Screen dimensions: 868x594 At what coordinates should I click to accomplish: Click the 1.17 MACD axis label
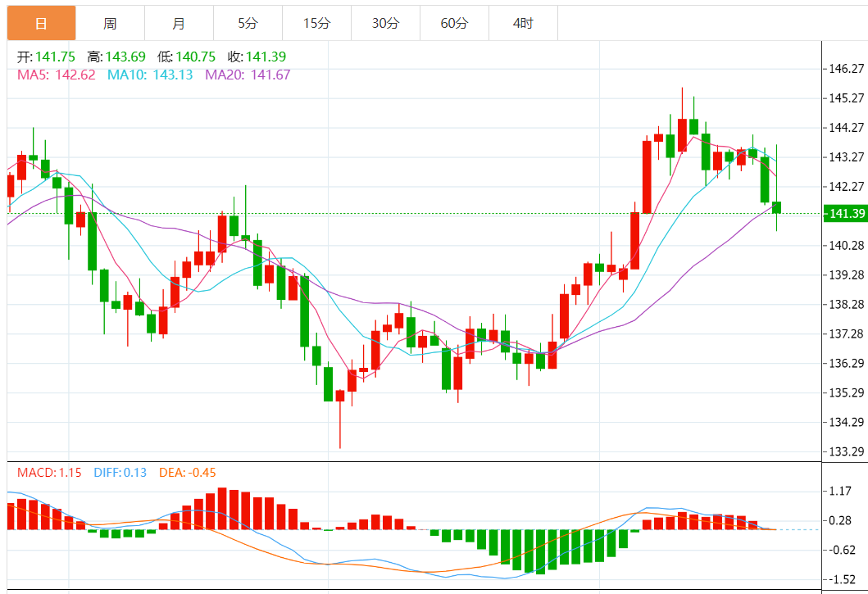[x=840, y=491]
